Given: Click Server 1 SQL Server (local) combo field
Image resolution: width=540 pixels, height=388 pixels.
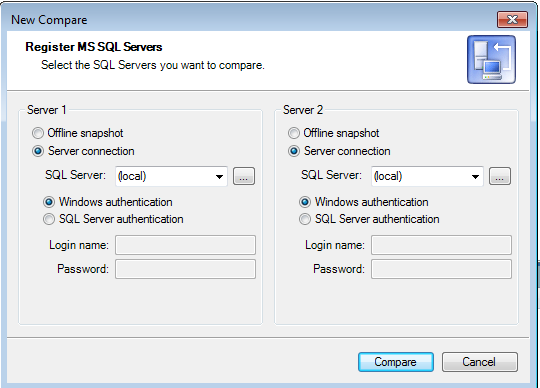Looking at the screenshot, I should 171,176.
